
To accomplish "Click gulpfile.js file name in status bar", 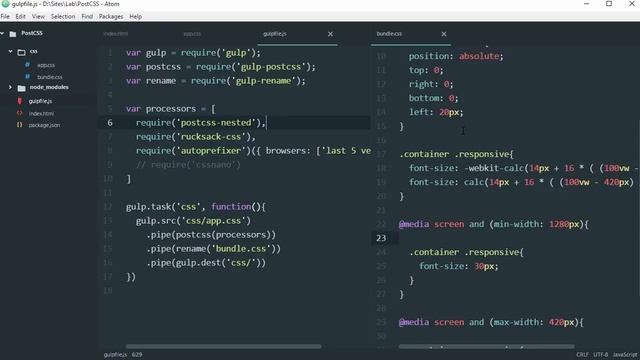I will tap(115, 355).
